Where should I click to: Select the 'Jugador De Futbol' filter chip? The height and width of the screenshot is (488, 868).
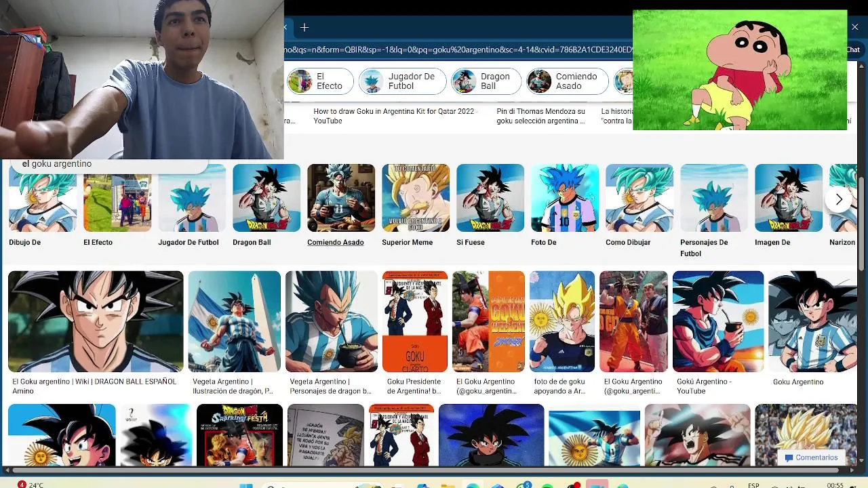[x=402, y=81]
